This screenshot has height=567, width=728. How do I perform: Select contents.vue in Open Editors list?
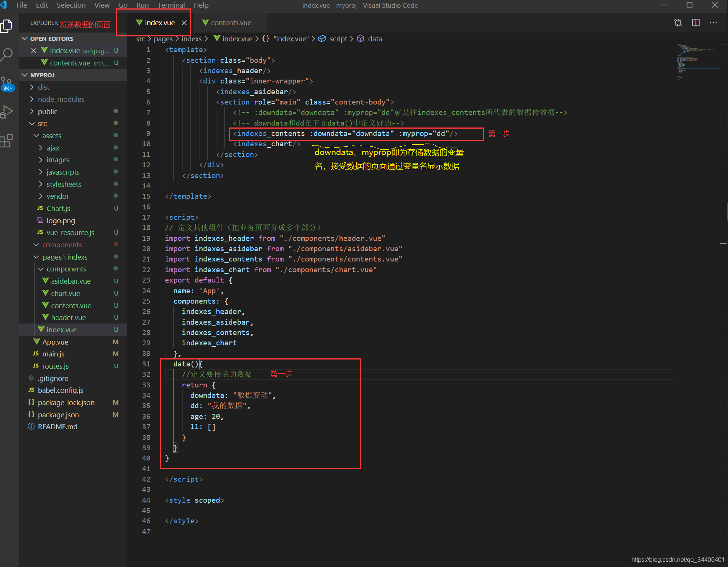pos(73,63)
